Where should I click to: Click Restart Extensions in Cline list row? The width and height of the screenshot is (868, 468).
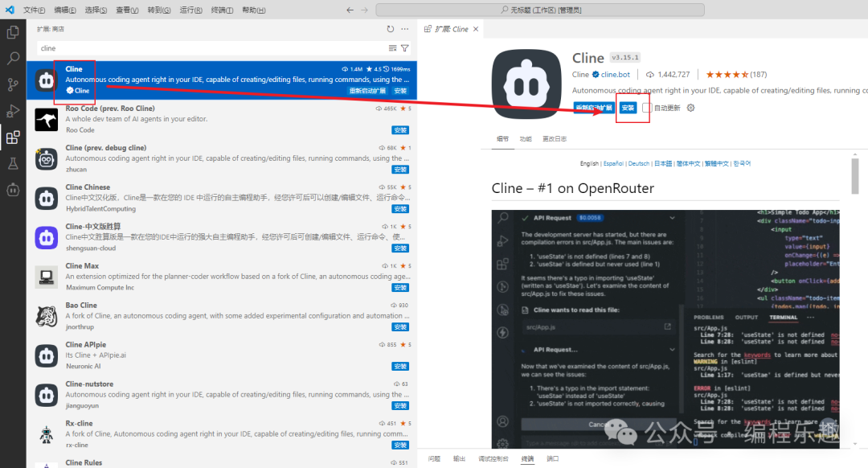[x=367, y=91]
